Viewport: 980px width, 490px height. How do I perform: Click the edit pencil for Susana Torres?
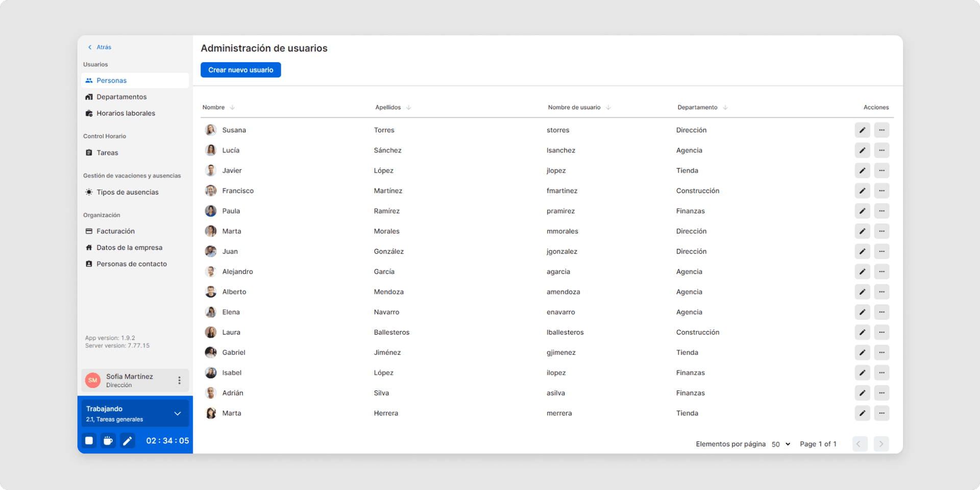click(x=862, y=130)
